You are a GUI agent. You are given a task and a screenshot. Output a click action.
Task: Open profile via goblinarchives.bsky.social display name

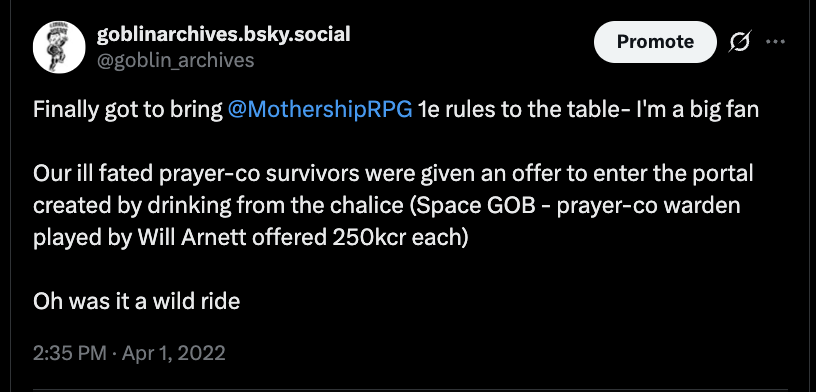[x=224, y=34]
